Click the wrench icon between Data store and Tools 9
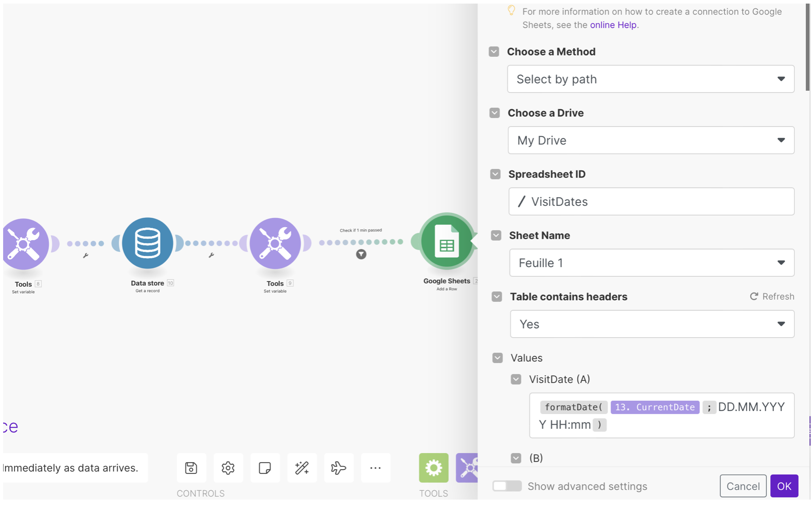The height and width of the screenshot is (509, 812). 211,255
